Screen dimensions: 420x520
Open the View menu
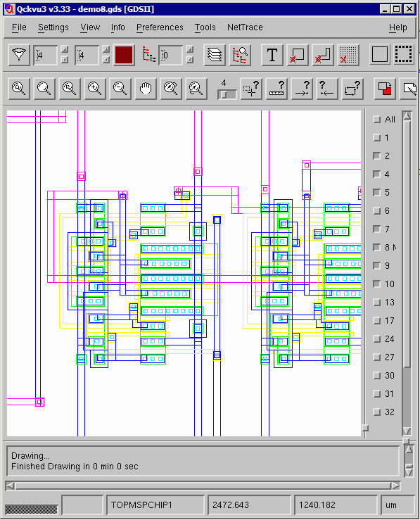[x=90, y=27]
